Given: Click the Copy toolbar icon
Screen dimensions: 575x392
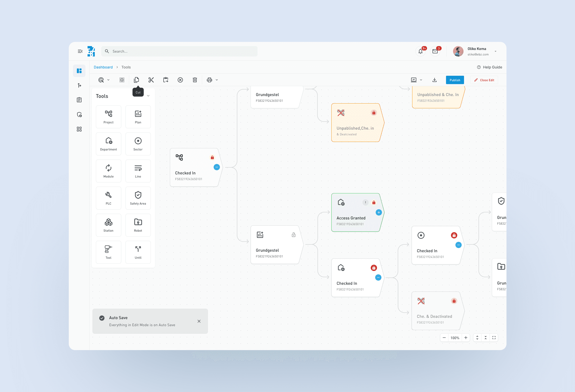Looking at the screenshot, I should (137, 80).
